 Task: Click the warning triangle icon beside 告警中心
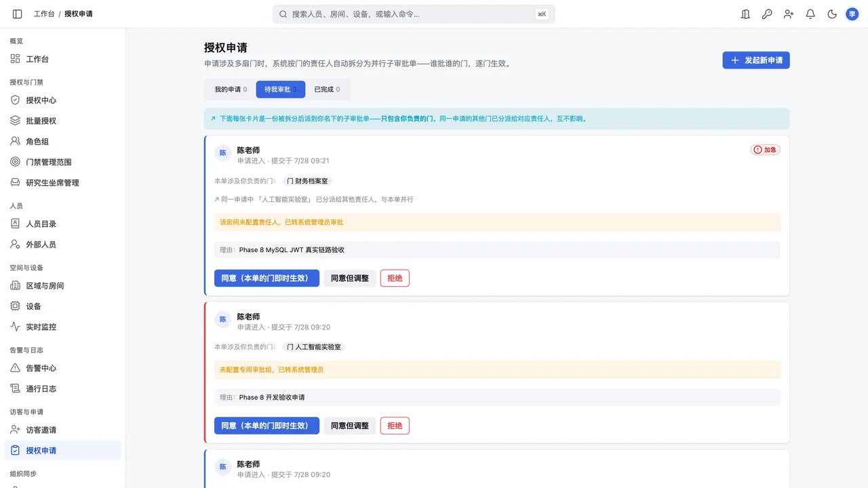(x=15, y=368)
